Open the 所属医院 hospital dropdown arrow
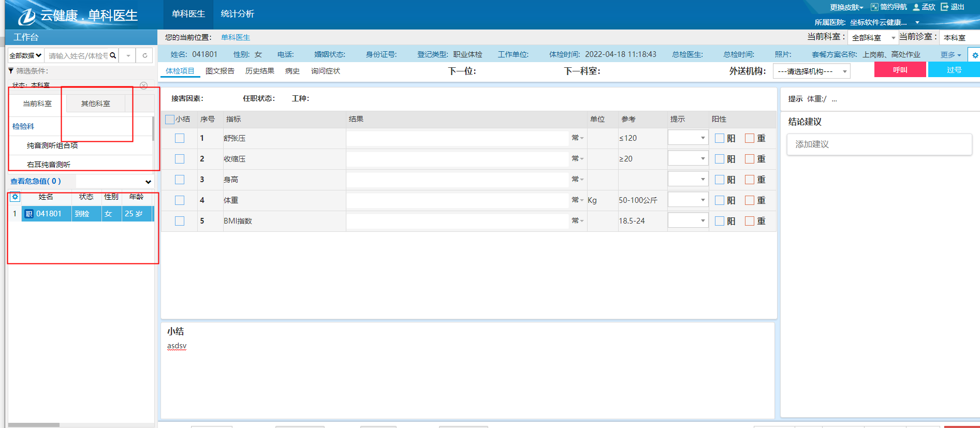This screenshot has height=428, width=980. click(x=917, y=22)
